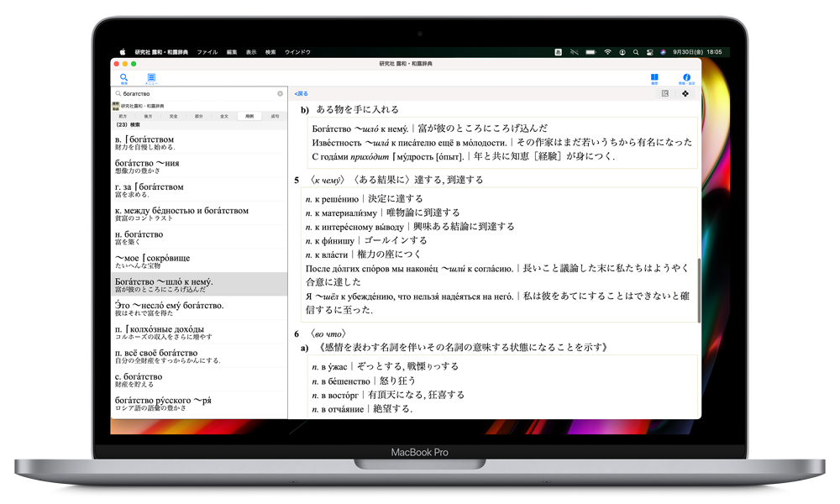Image resolution: width=840 pixels, height=504 pixels.
Task: Select the result 'к. между бедностью и богатством'
Action: pyautogui.click(x=199, y=213)
